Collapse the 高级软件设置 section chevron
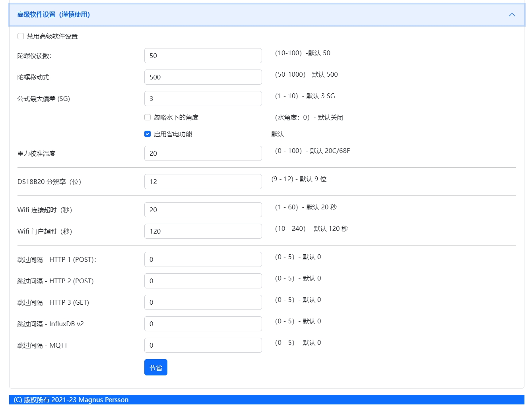This screenshot has height=408, width=532. click(x=512, y=15)
